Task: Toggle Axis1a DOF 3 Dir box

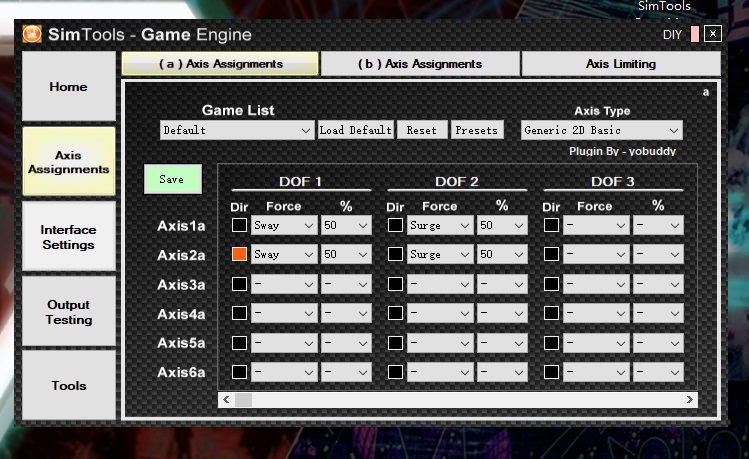Action: (551, 225)
